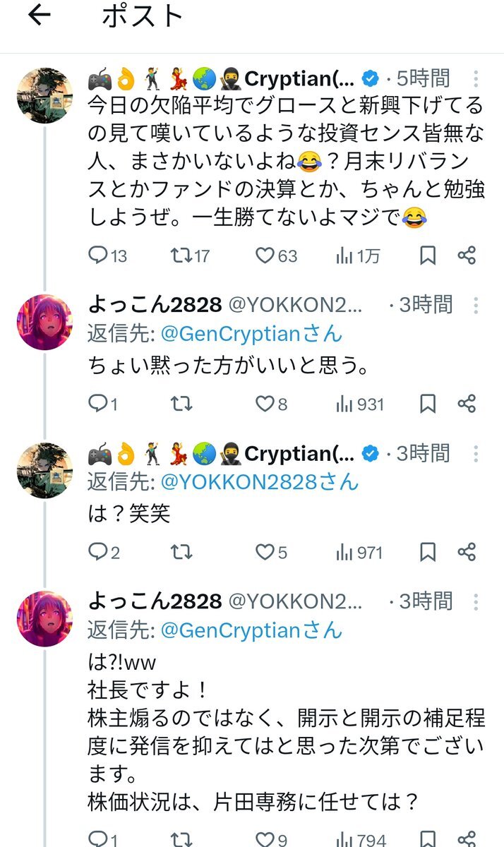
Task: Open more options on first post
Action: point(476,78)
